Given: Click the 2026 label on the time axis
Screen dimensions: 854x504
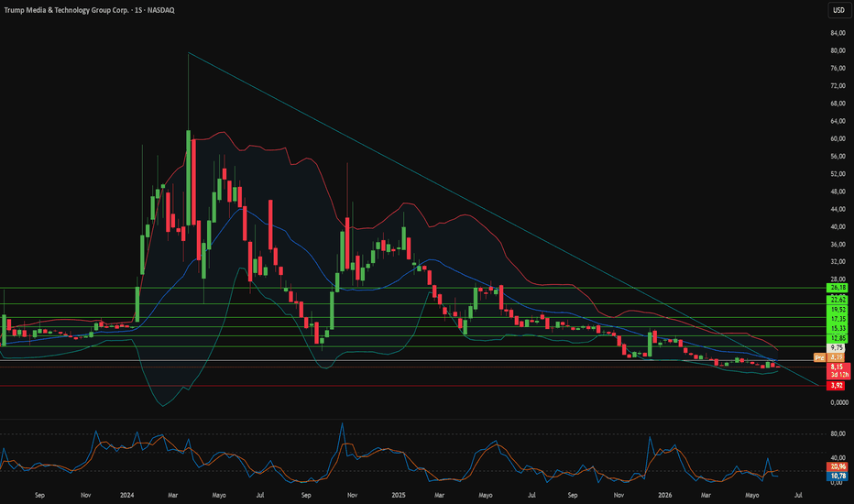Looking at the screenshot, I should click(x=665, y=495).
